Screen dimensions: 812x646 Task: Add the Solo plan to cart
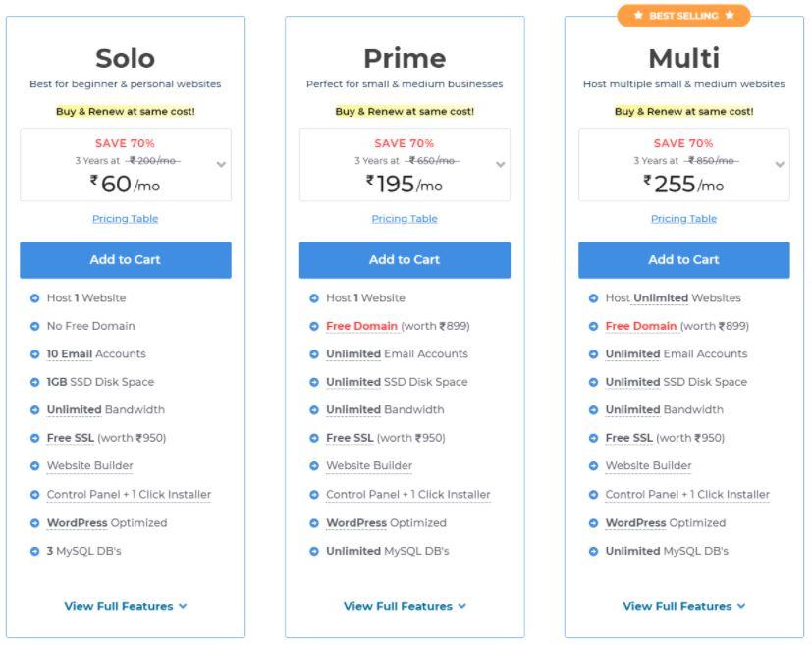[126, 260]
